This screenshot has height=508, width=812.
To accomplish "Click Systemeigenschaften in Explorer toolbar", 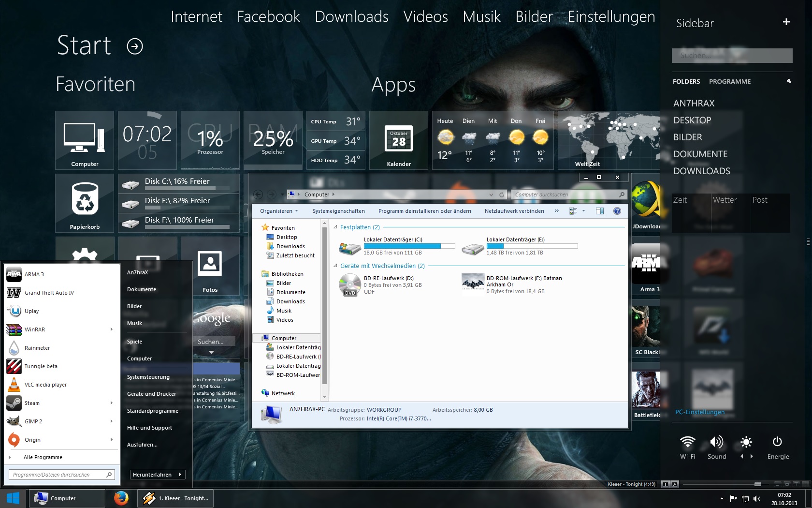I will [339, 211].
